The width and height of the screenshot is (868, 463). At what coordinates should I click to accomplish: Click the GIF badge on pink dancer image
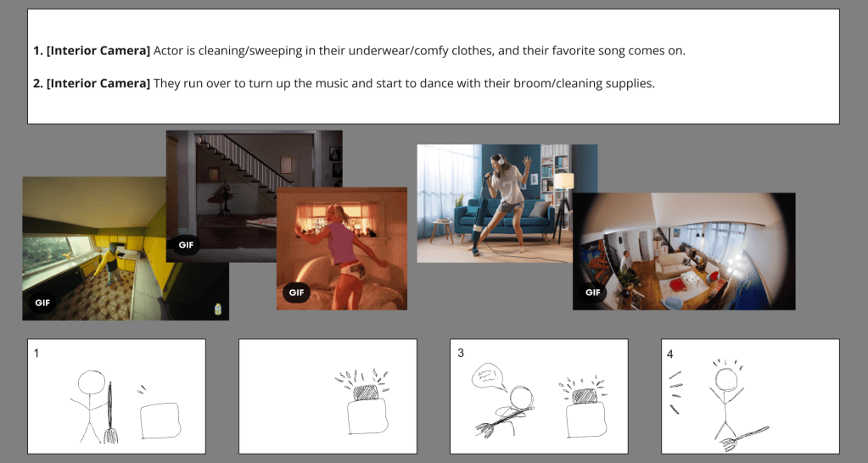[296, 293]
